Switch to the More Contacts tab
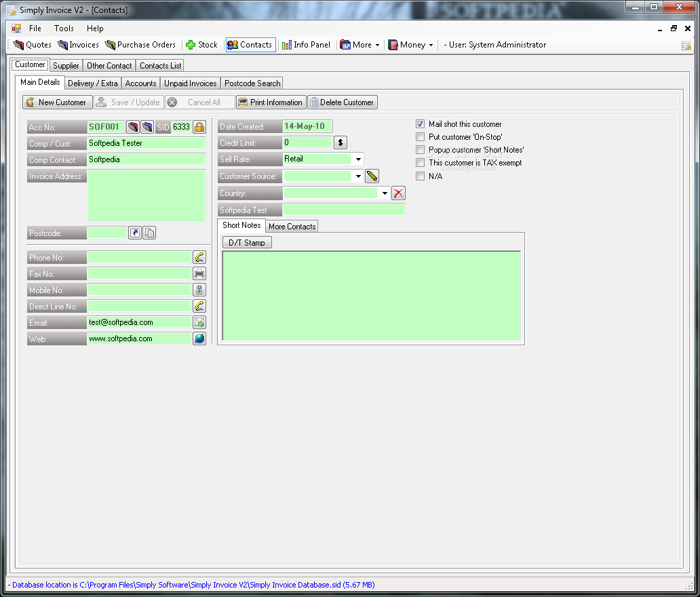 (x=292, y=227)
